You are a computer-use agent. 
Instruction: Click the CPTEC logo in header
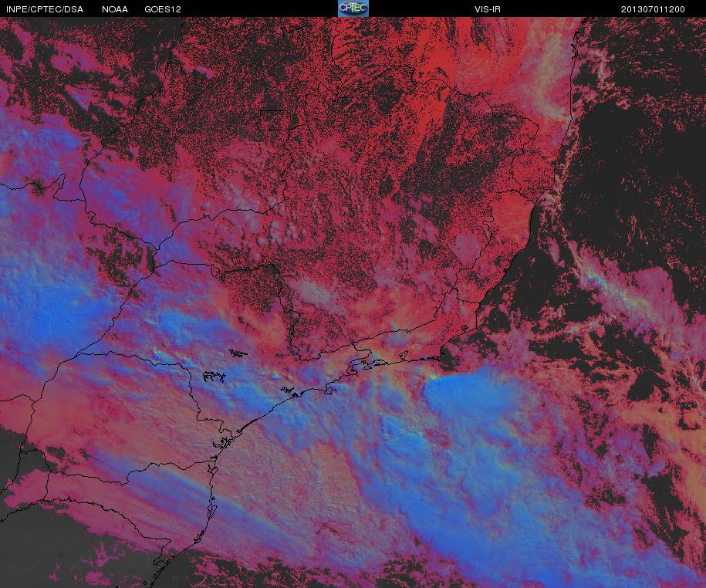click(x=353, y=8)
